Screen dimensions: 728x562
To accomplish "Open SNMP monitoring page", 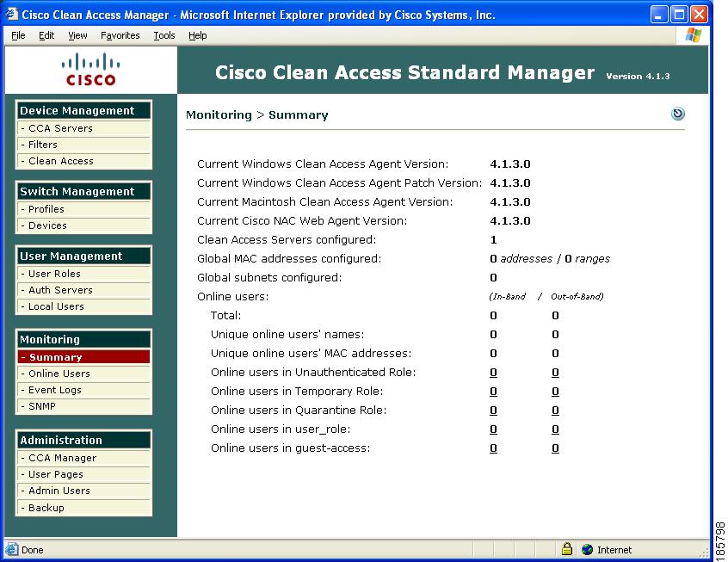I will pyautogui.click(x=83, y=406).
